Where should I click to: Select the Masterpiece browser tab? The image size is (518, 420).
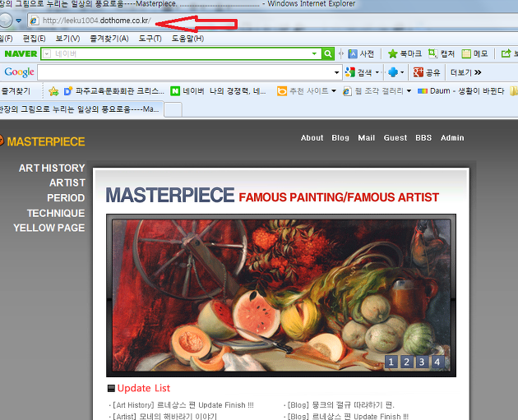pos(81,109)
